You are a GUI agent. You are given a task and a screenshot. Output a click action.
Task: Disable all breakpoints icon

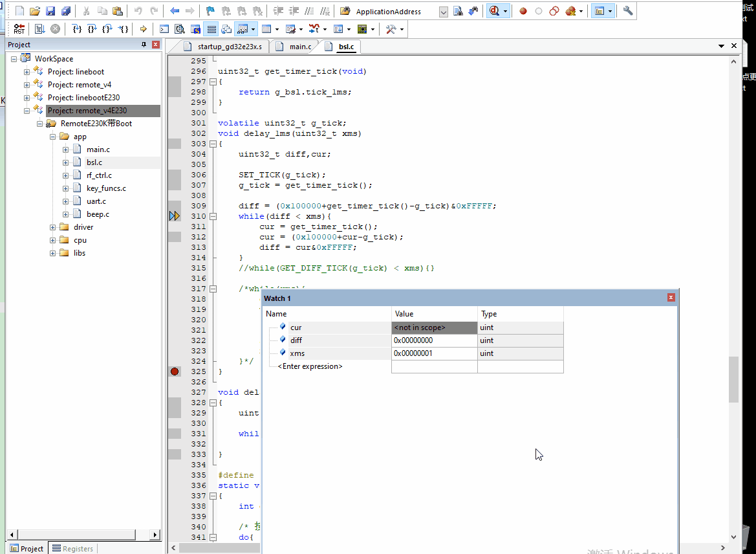pyautogui.click(x=554, y=10)
